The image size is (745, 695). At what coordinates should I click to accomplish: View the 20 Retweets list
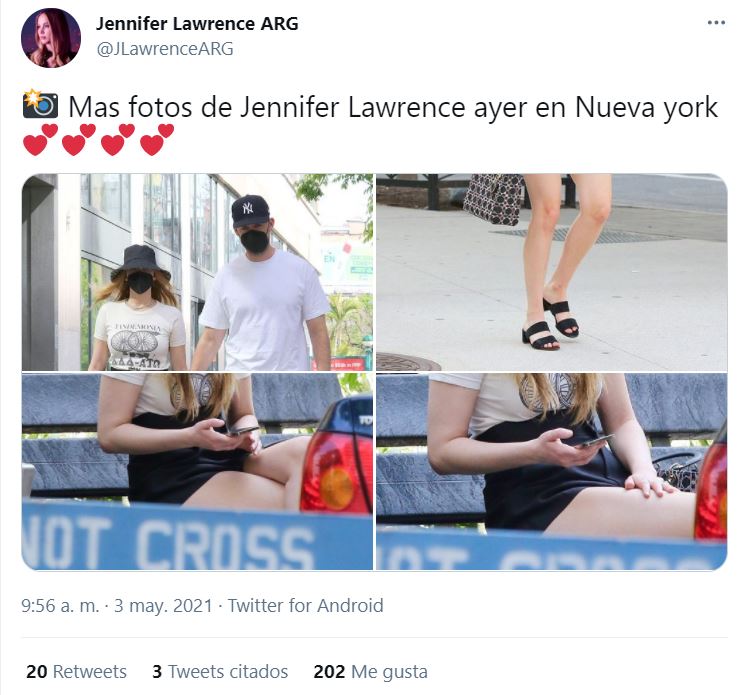tap(76, 672)
